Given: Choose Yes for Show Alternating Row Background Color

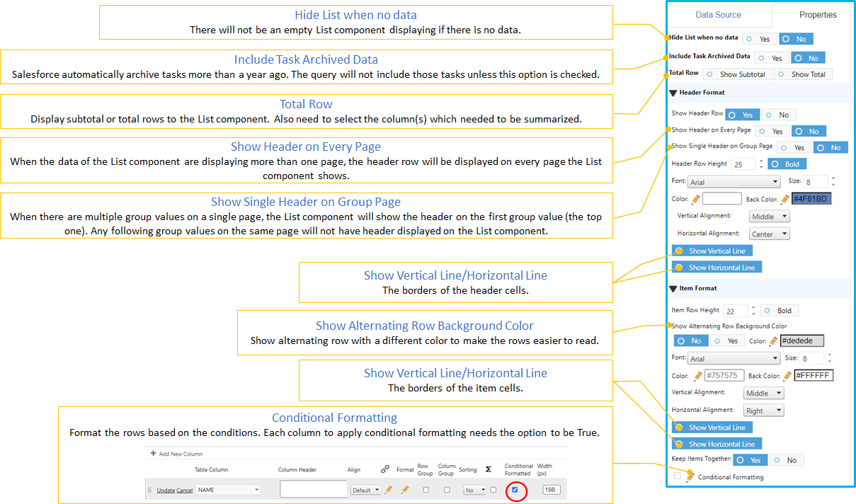Looking at the screenshot, I should point(727,341).
